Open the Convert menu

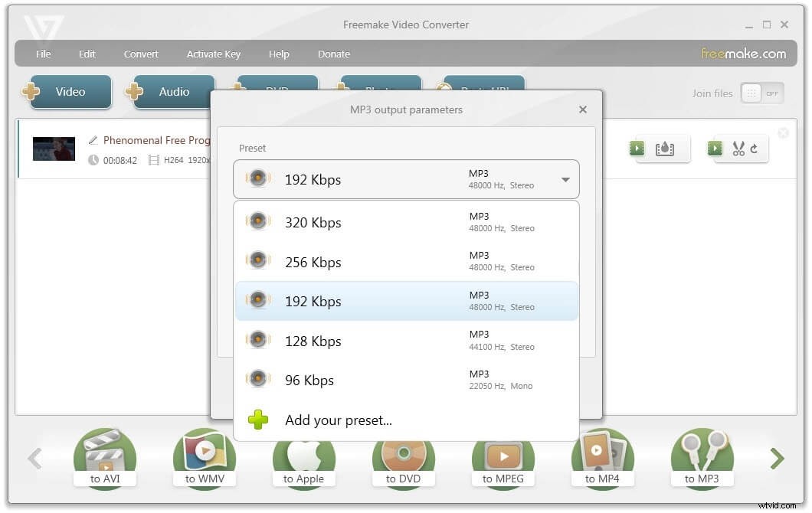point(141,54)
